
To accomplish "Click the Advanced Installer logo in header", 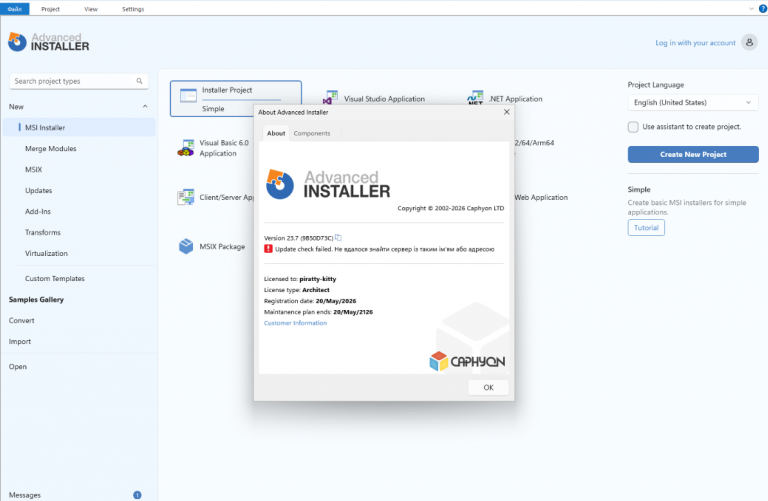I will point(48,42).
